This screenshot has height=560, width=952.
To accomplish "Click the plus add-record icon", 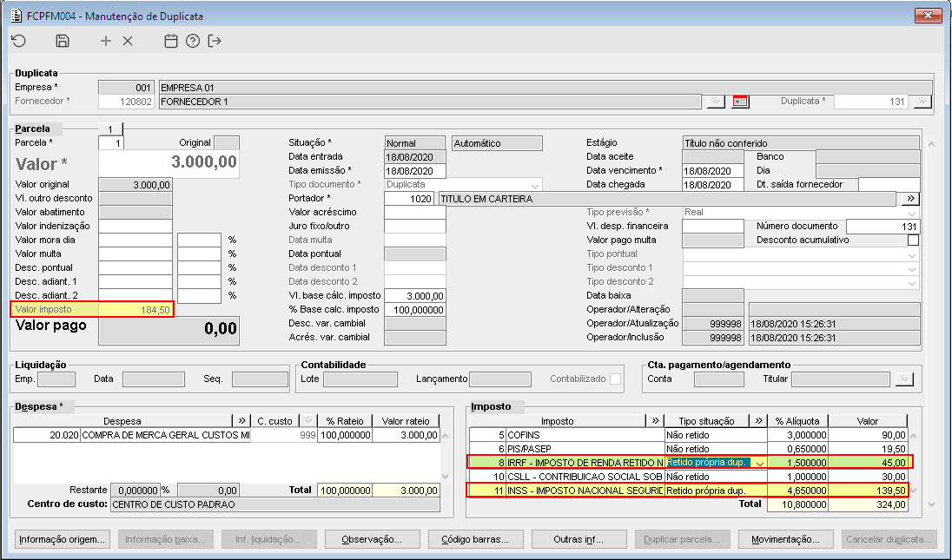I will tap(106, 41).
